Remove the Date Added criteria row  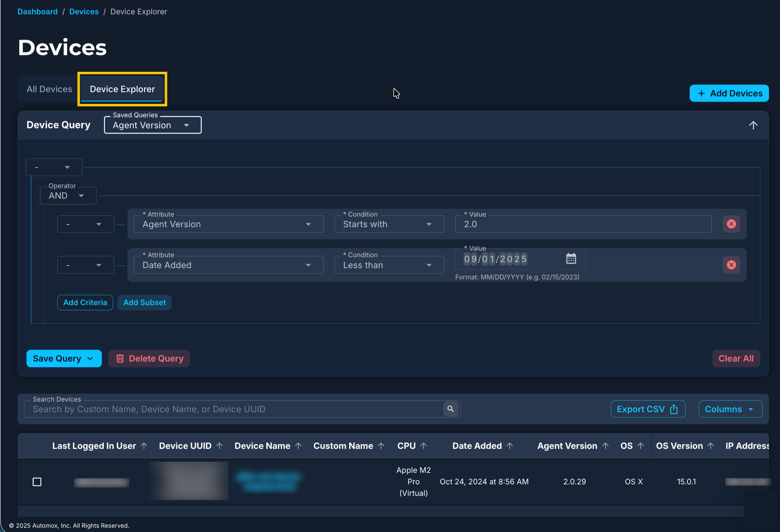[x=731, y=265]
